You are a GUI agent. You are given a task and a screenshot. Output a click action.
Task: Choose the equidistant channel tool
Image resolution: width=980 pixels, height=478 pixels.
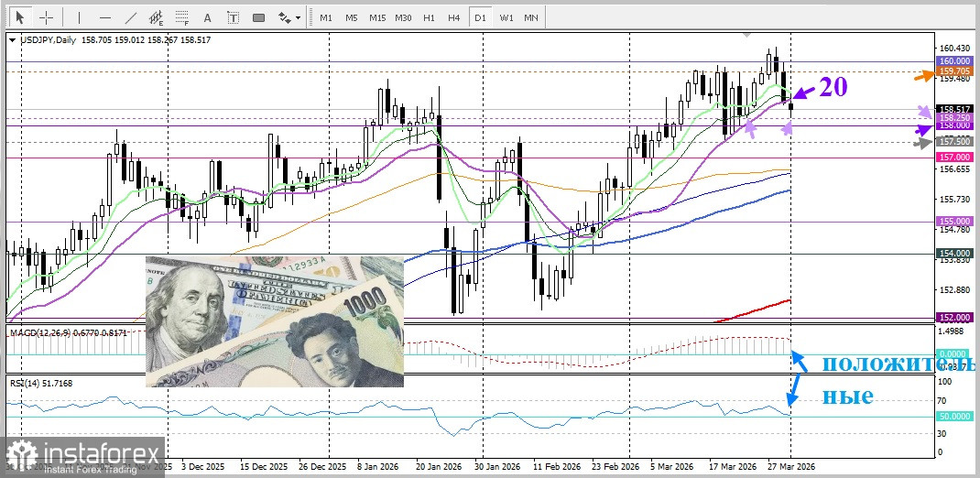(x=157, y=17)
